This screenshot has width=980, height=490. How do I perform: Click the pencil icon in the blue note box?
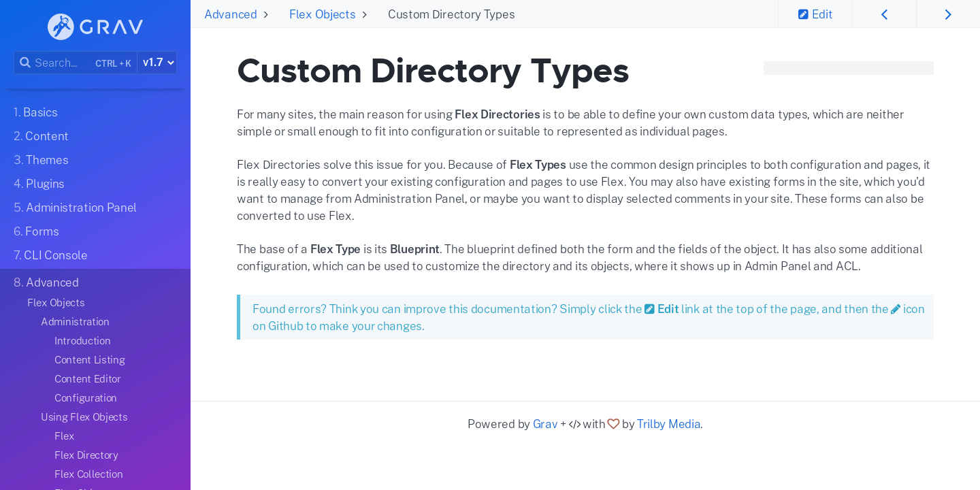tap(895, 309)
